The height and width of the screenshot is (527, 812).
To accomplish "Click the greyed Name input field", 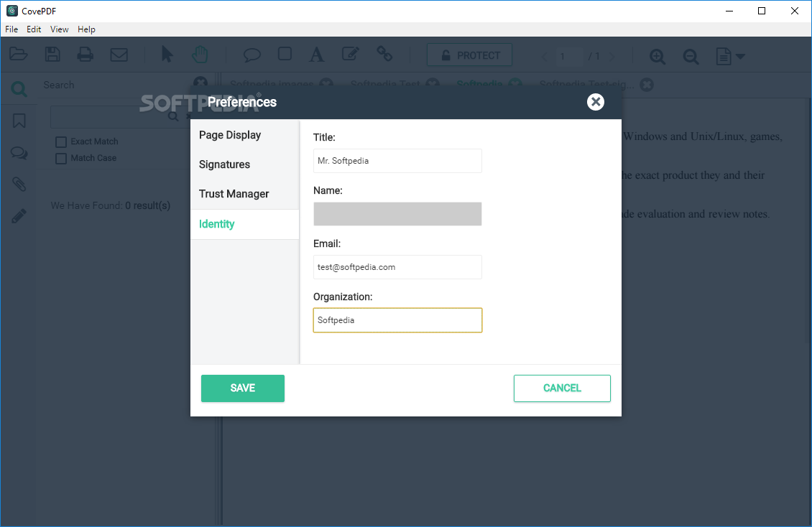I will pyautogui.click(x=397, y=214).
